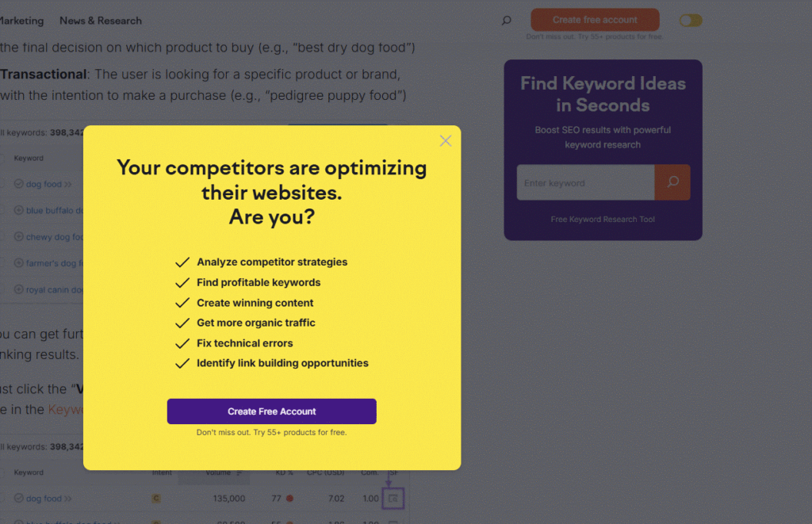This screenshot has width=812, height=524.
Task: Click the plus icon beside blue buffalo keyword
Action: pyautogui.click(x=18, y=210)
